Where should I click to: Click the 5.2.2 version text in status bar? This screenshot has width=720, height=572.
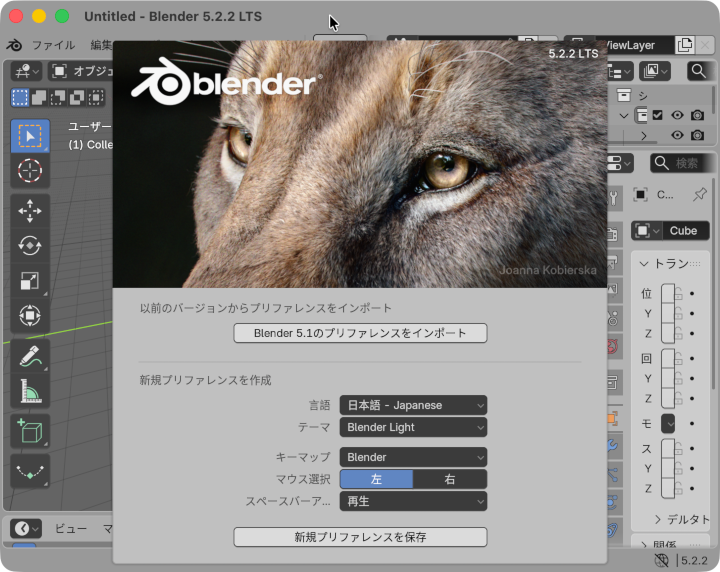(694, 561)
